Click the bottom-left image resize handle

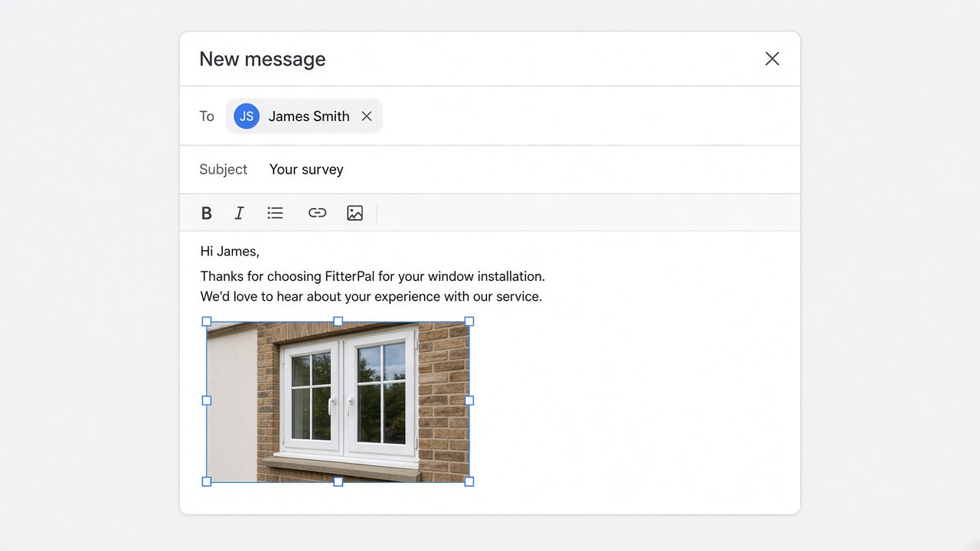(206, 481)
